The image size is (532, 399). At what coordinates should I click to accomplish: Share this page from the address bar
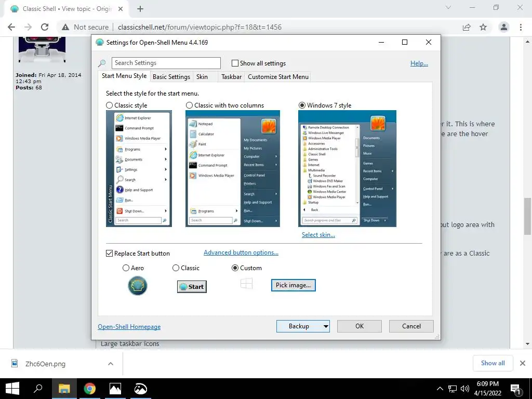(x=467, y=27)
